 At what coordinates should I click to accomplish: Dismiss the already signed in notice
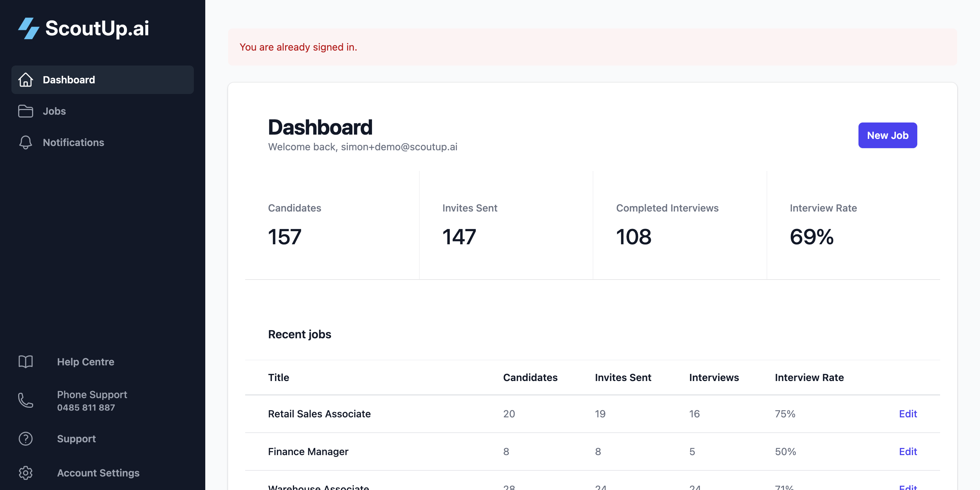(299, 47)
